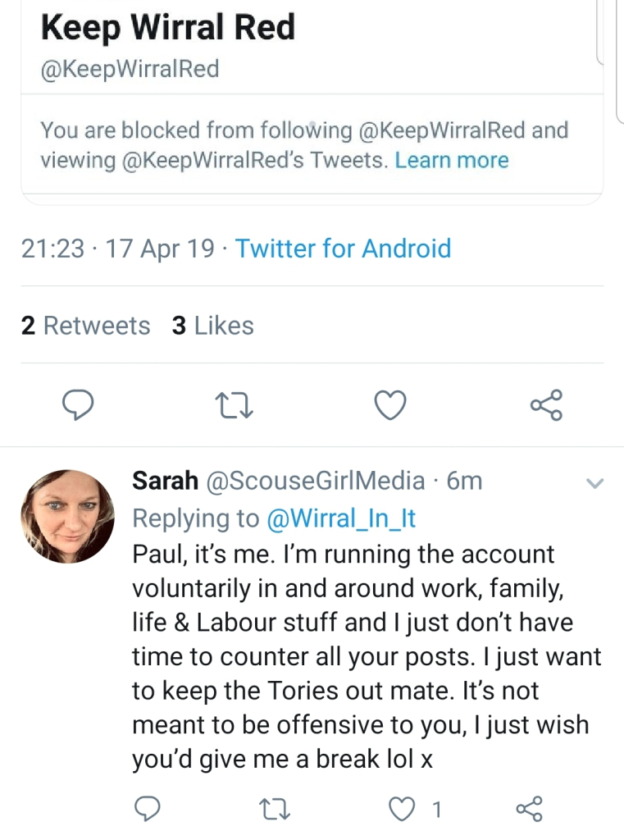Image resolution: width=624 pixels, height=840 pixels.
Task: Reply to Sarah's tweet
Action: [147, 810]
